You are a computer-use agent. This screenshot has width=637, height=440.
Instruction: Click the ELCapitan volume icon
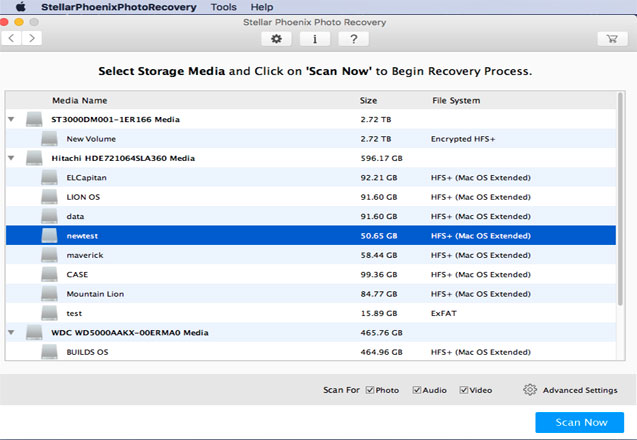pos(49,178)
